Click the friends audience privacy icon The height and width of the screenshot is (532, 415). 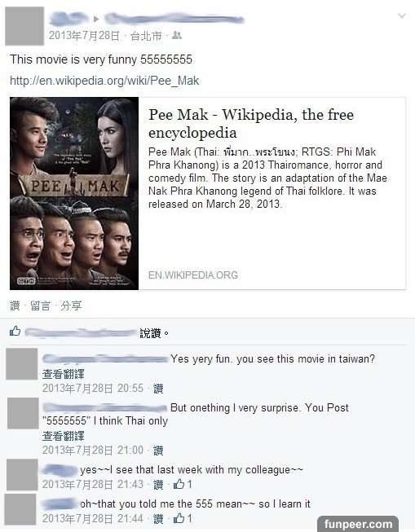coord(177,35)
